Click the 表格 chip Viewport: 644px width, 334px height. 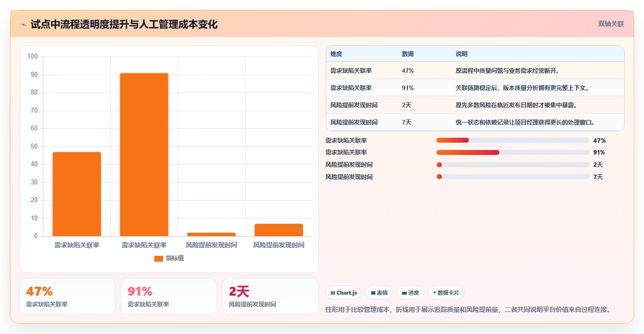pos(379,293)
